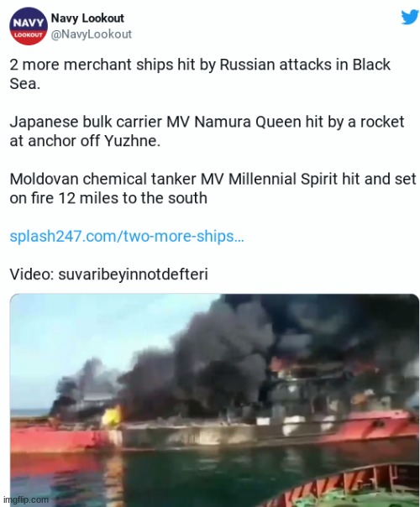Screen dimensions: 420x507
Task: Click the burning ship video thumbnail
Action: 214,400
